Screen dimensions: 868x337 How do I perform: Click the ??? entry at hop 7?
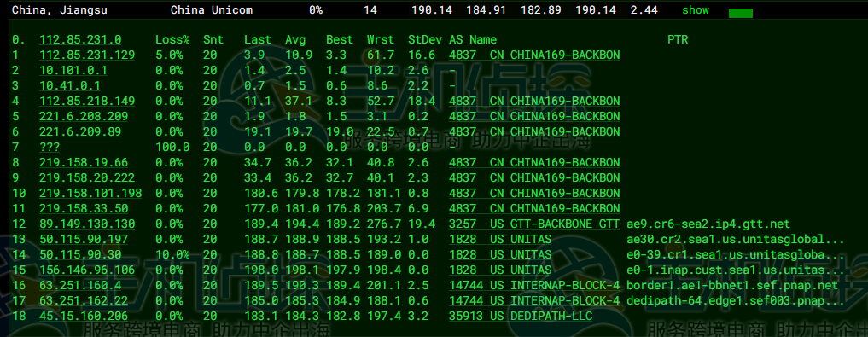click(x=50, y=148)
